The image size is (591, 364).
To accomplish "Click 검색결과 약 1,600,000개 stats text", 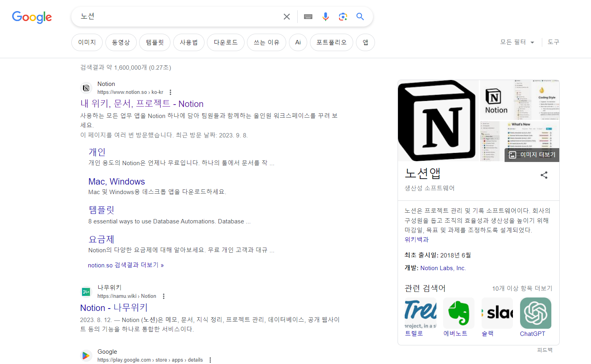I will (126, 68).
